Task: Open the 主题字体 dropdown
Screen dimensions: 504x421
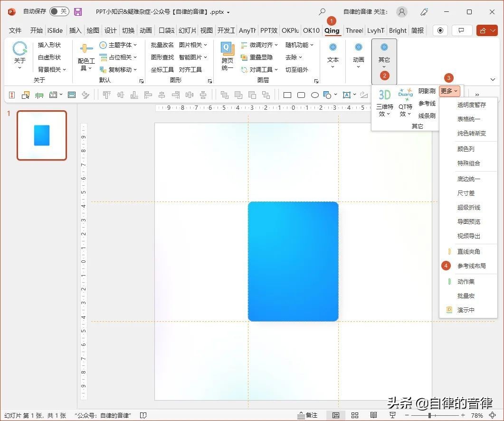Action: click(x=119, y=45)
